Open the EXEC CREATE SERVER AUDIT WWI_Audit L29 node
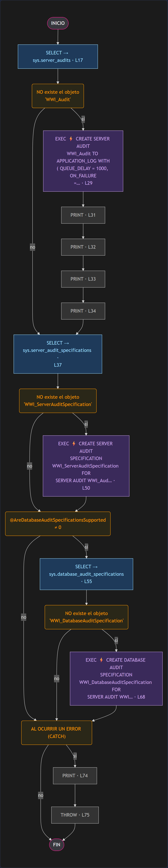The image size is (168, 868). point(83,161)
